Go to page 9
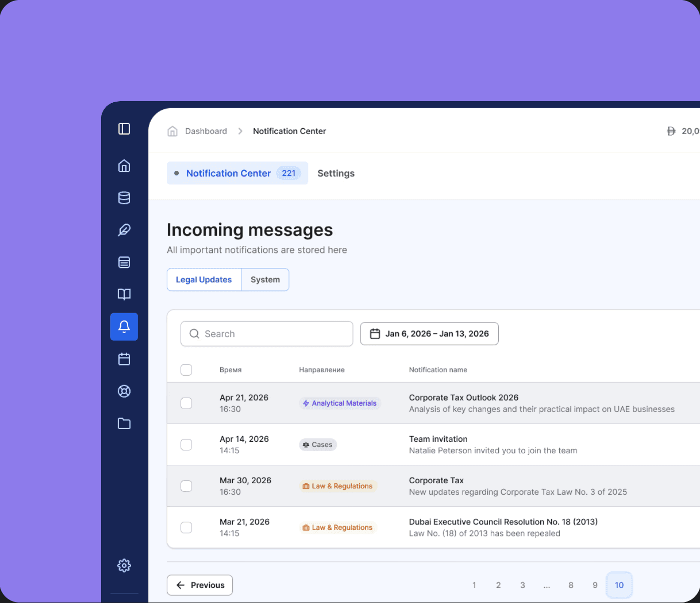This screenshot has width=700, height=603. 595,585
